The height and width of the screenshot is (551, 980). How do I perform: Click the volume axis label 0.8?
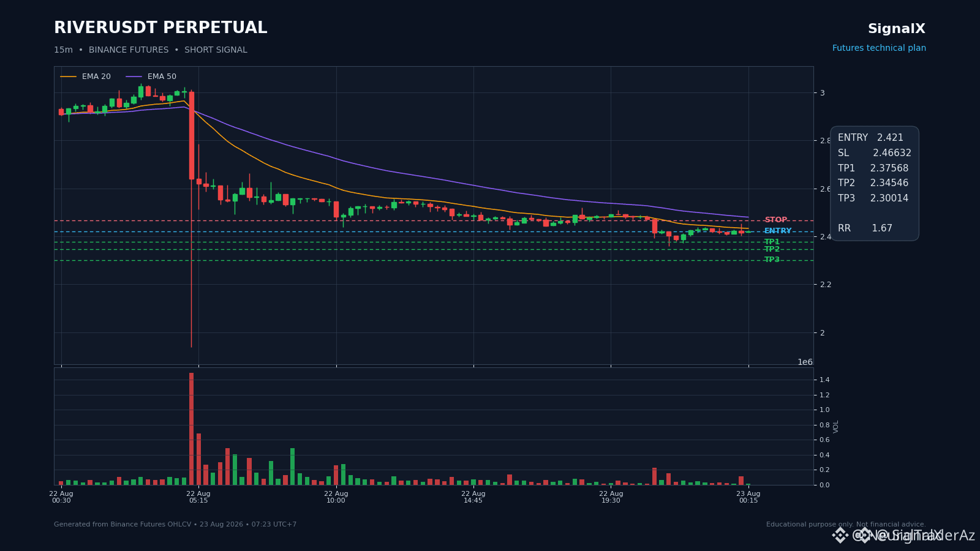tap(824, 425)
